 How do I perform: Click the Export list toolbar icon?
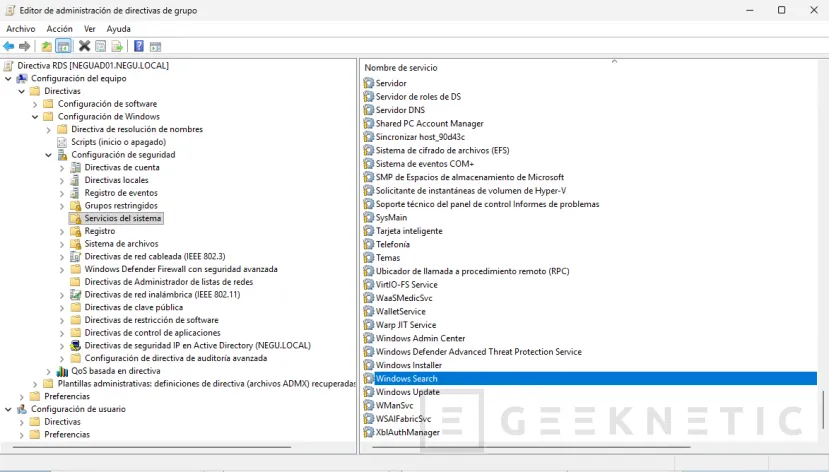[x=117, y=47]
